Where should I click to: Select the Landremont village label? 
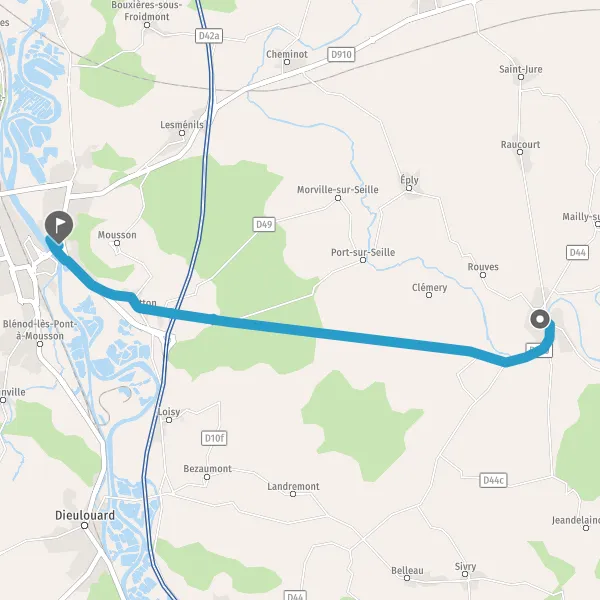pyautogui.click(x=293, y=486)
